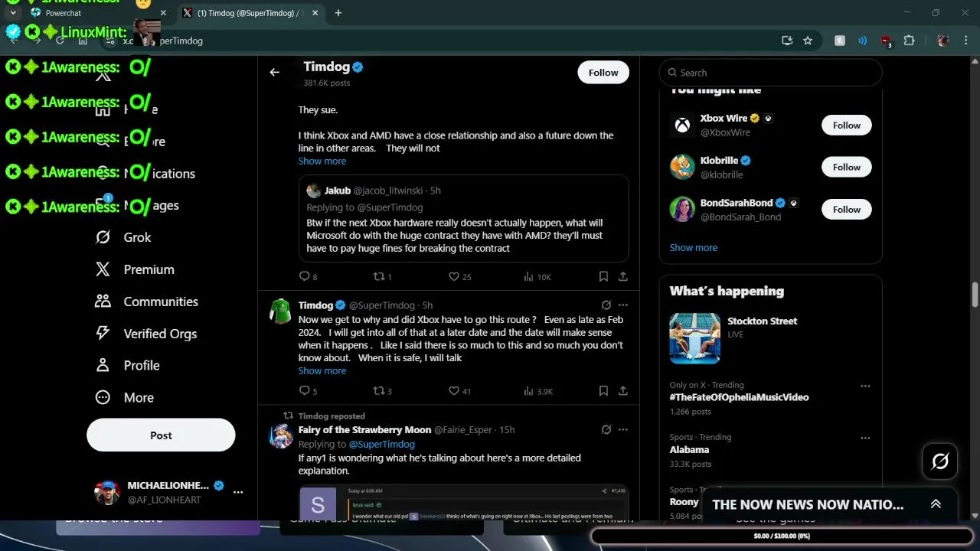The height and width of the screenshot is (551, 980).
Task: Open the Chrome profile avatar
Action: (942, 41)
